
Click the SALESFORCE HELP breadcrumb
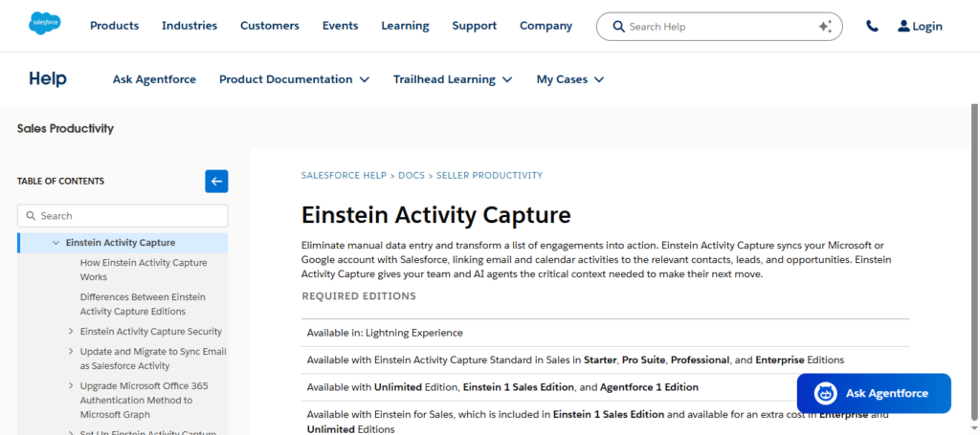click(x=344, y=175)
